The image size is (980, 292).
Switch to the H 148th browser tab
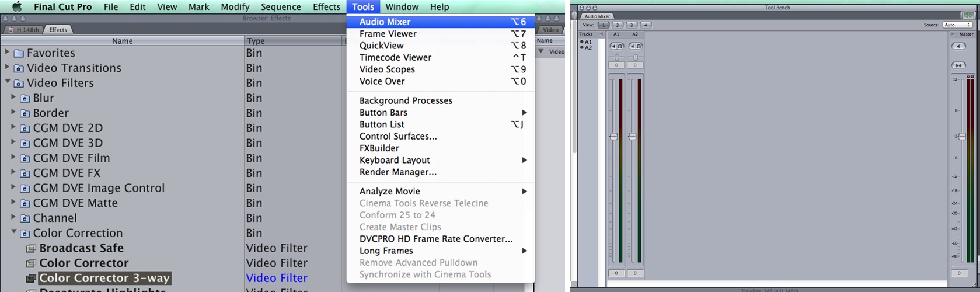(23, 30)
